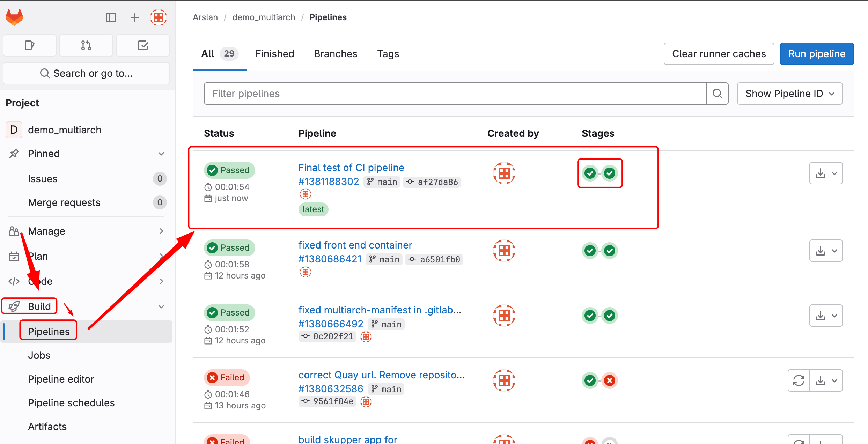Viewport: 868px width, 444px height.
Task: Focus the Filter pipelines input field
Action: click(x=455, y=94)
